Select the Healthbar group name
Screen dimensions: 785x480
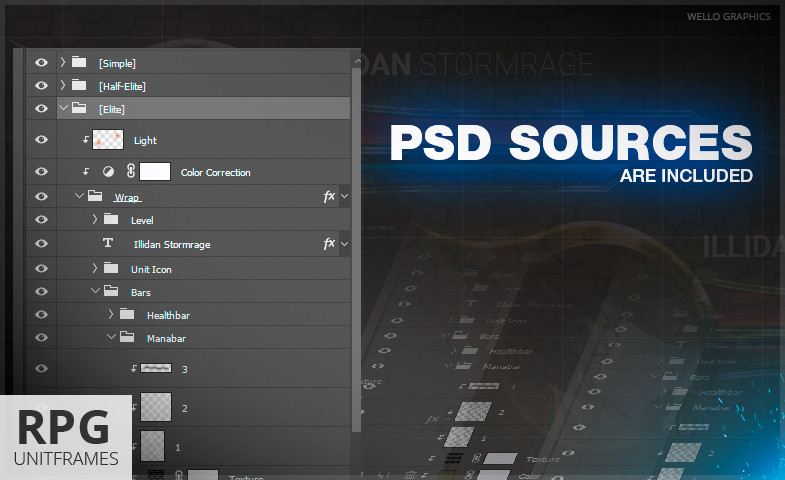(168, 316)
